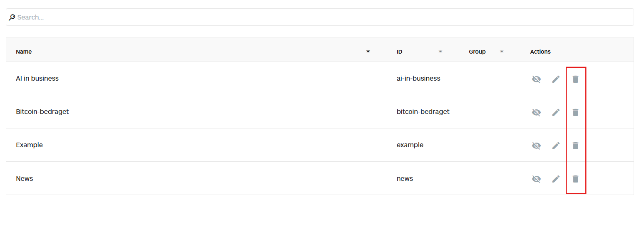Select the Bitcoin-bedraget name cell
The image size is (644, 232).
tap(42, 111)
